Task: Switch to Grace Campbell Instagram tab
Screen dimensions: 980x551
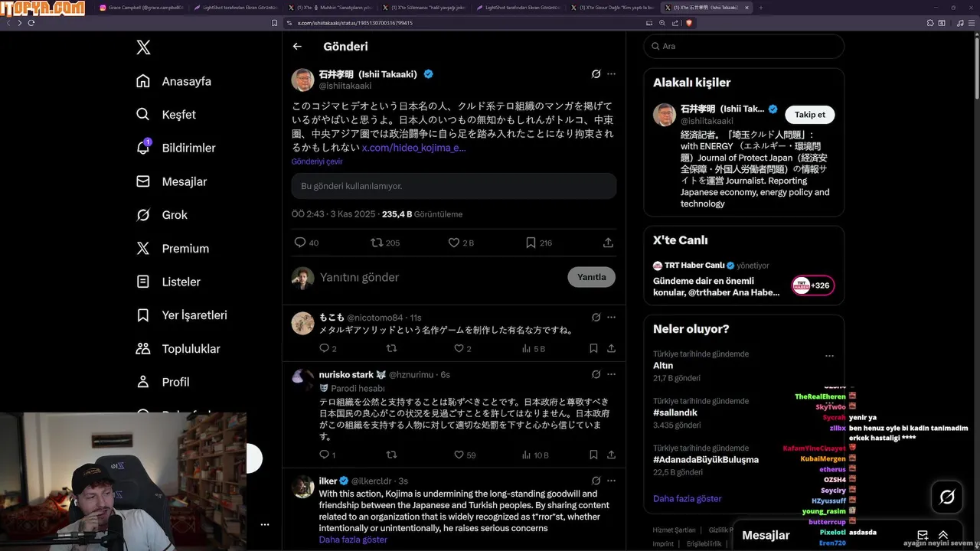Action: point(141,8)
